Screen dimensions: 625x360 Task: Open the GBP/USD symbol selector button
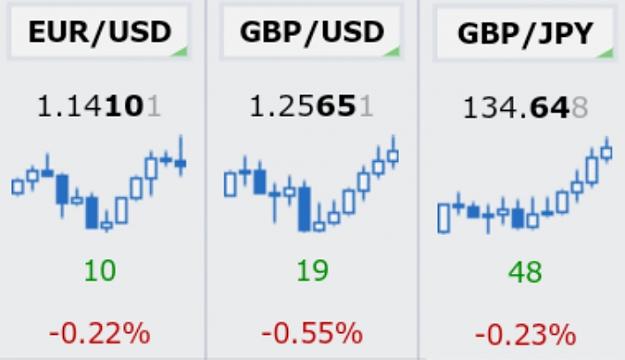[311, 33]
